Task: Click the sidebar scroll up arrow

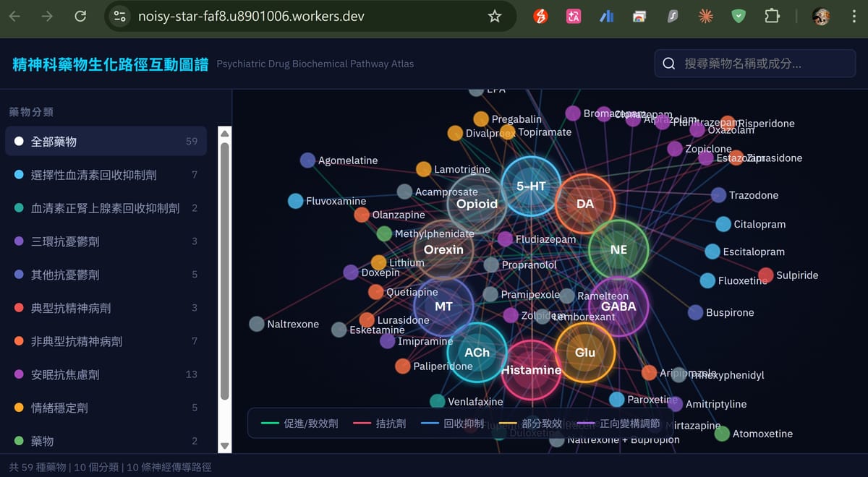Action: [x=224, y=134]
